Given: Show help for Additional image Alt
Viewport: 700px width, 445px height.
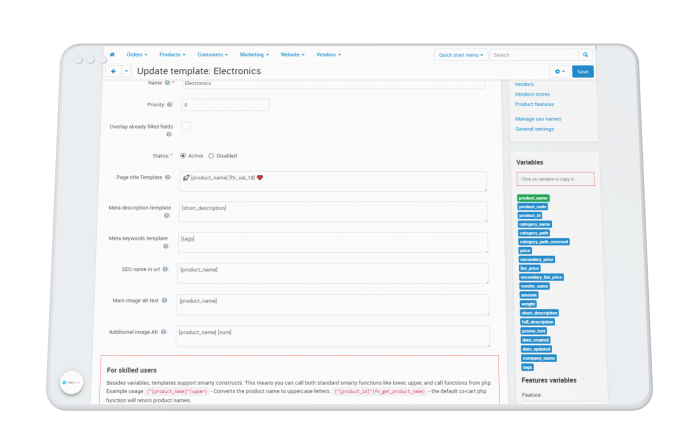Looking at the screenshot, I should pyautogui.click(x=163, y=332).
